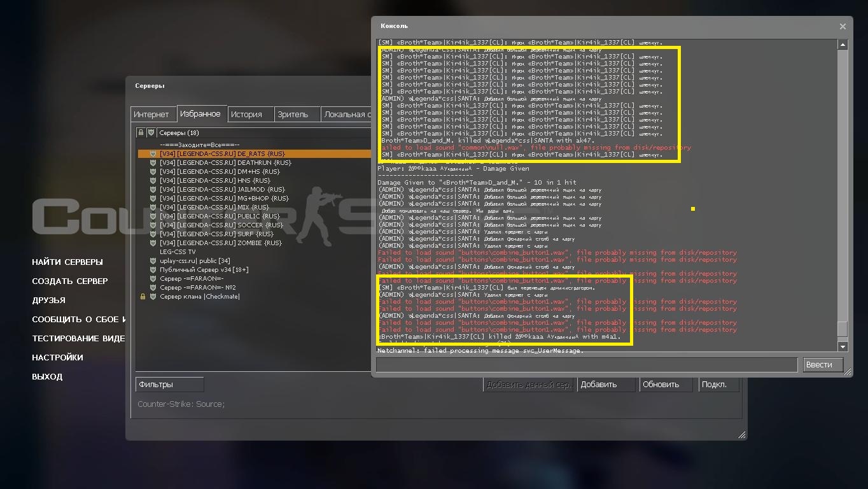Click the shield icon beside Публичный Сервер v34
868x489 pixels.
tap(153, 269)
